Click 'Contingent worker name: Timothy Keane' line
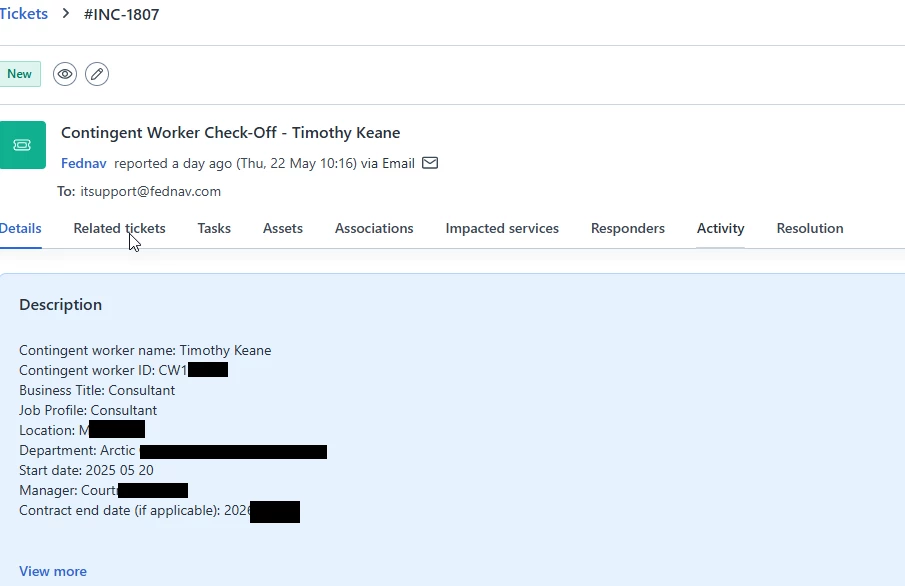 [x=145, y=350]
